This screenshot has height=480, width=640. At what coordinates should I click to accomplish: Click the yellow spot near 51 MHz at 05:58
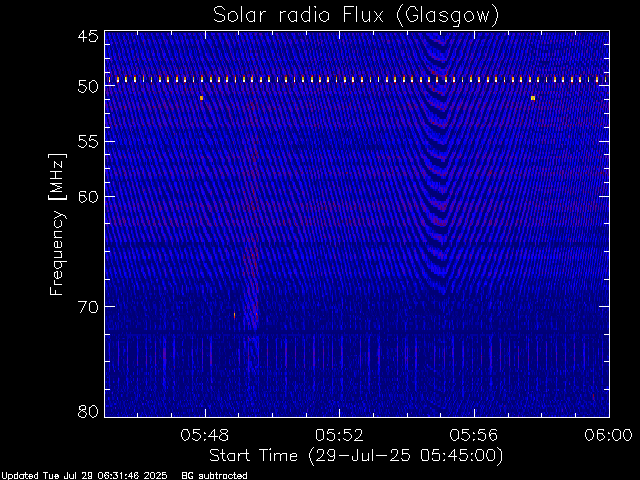[x=533, y=98]
